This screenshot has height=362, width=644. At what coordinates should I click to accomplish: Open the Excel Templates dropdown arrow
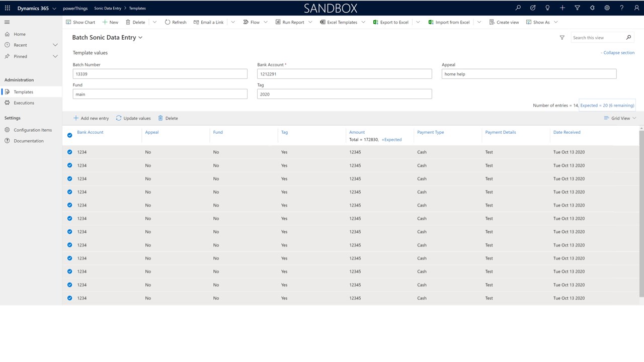click(363, 22)
